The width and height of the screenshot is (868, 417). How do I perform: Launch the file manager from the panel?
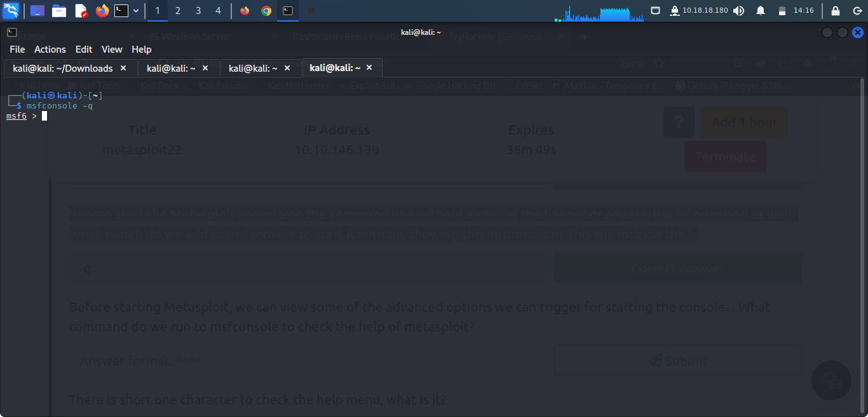point(59,11)
